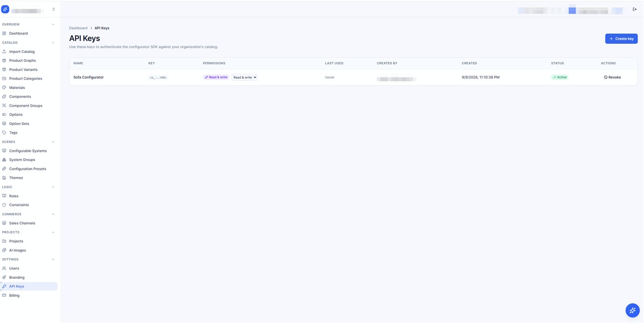
Task: Open the organization switcher up-down arrows
Action: coord(53,9)
